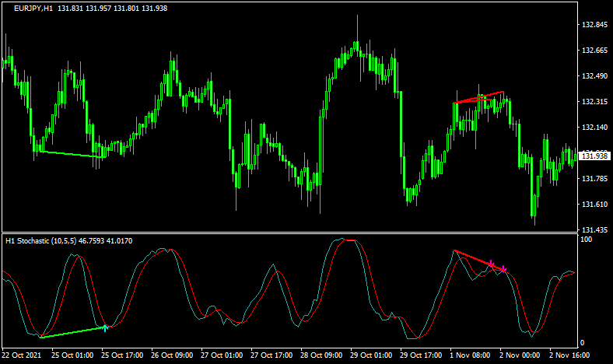Click the stochastic scale 100 level label

(x=587, y=240)
